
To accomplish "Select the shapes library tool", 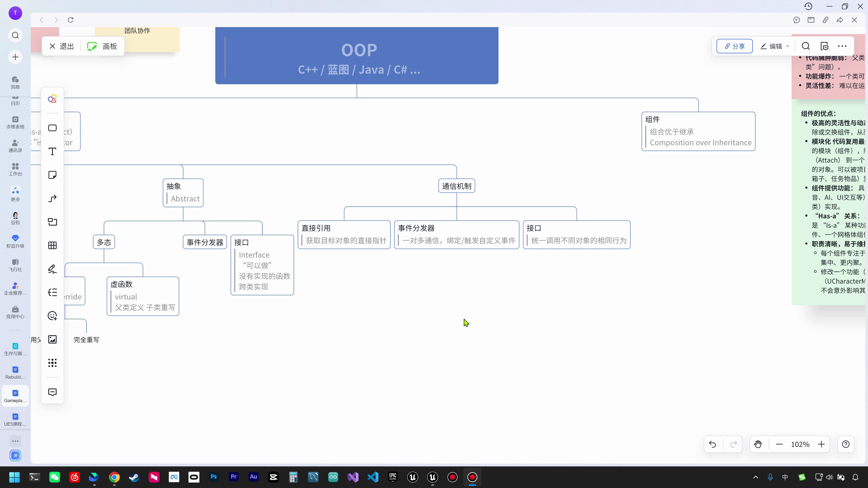I will [52, 99].
